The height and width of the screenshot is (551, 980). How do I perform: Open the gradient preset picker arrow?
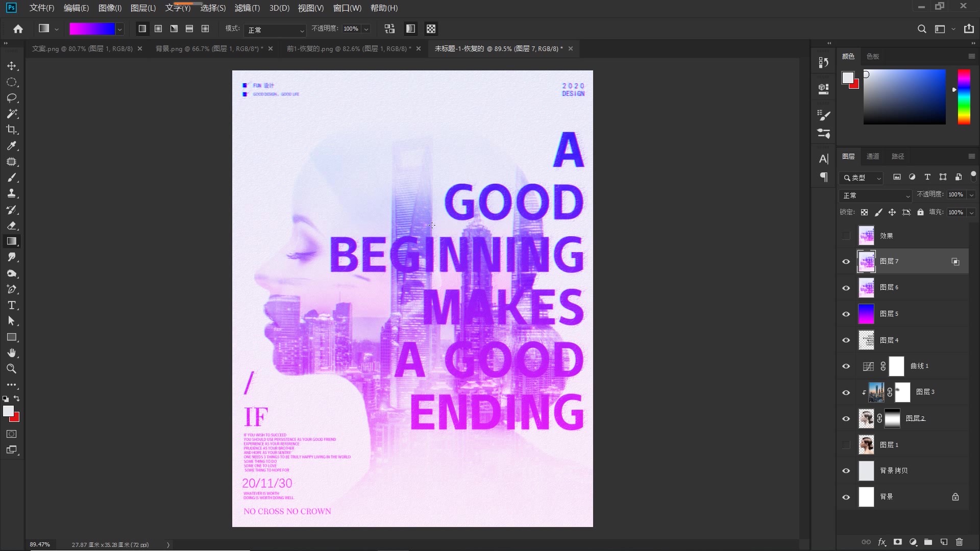(x=120, y=30)
